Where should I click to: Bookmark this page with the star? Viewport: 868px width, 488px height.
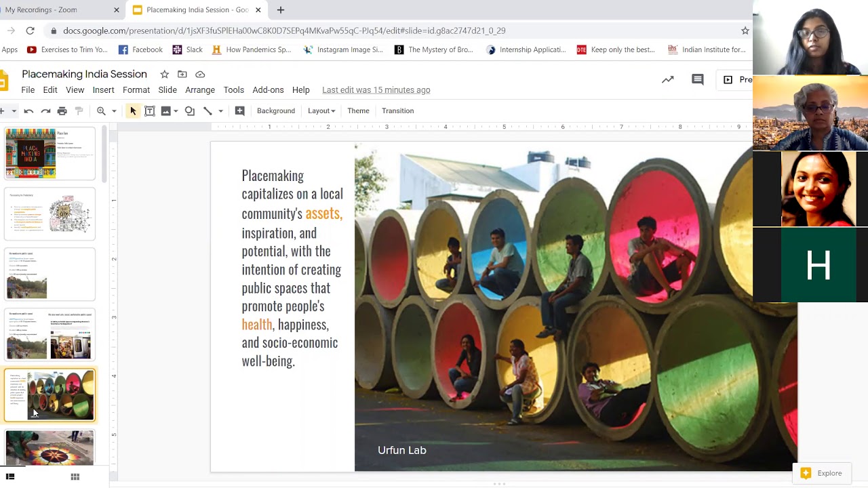[x=745, y=30]
